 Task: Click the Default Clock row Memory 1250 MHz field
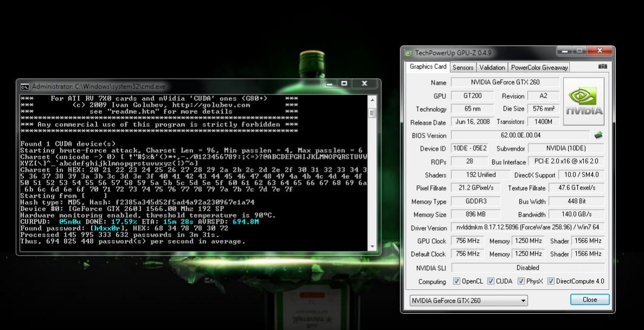528,254
